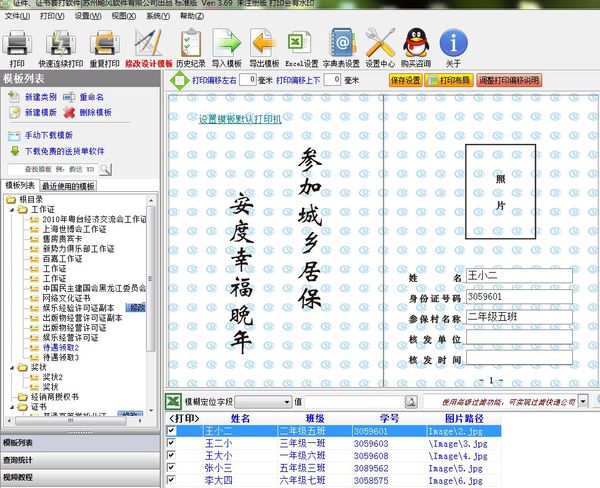Click the 新建模板 icon
The height and width of the screenshot is (488, 600).
15,112
